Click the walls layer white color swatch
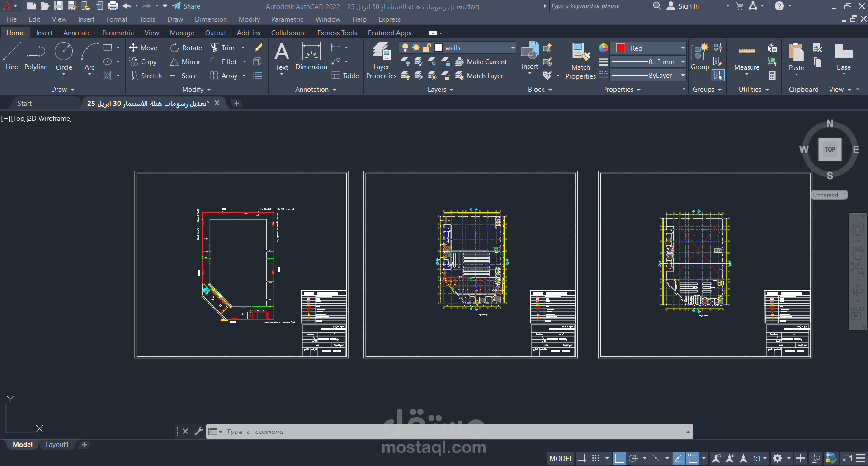 [439, 48]
